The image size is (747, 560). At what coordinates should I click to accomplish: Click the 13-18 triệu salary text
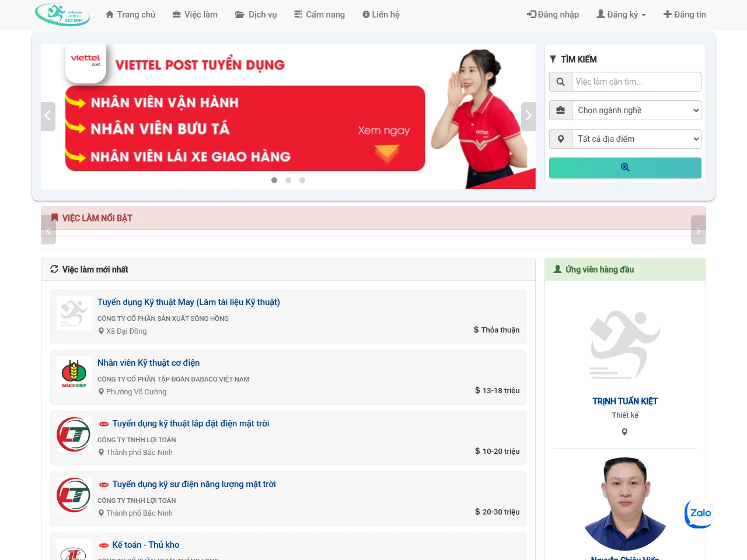click(x=501, y=391)
